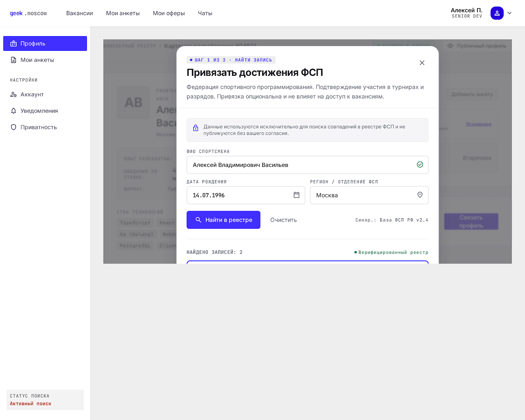Close the ФСП binding dialog
Screen dimensions: 525x420
click(422, 63)
